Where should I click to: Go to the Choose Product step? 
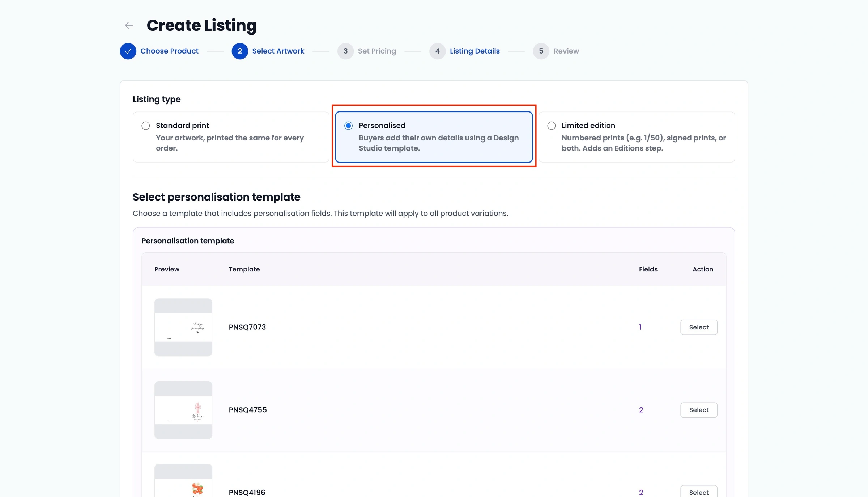click(169, 51)
